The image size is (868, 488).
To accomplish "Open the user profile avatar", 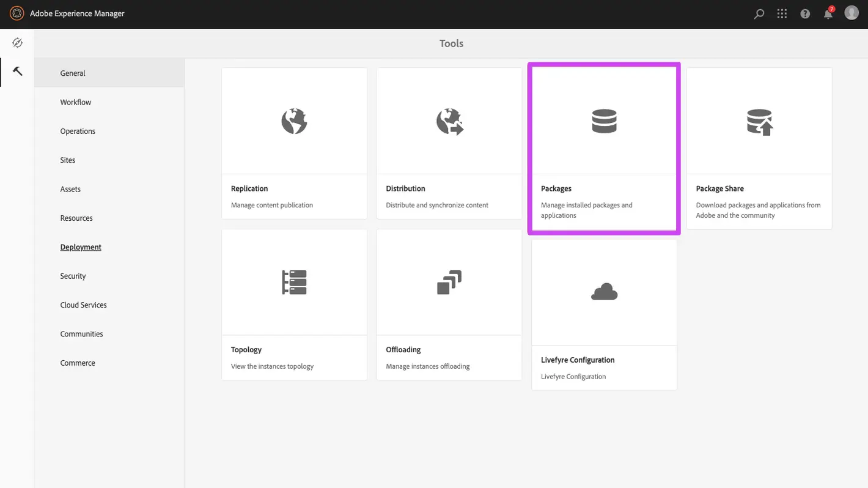I will pyautogui.click(x=851, y=13).
